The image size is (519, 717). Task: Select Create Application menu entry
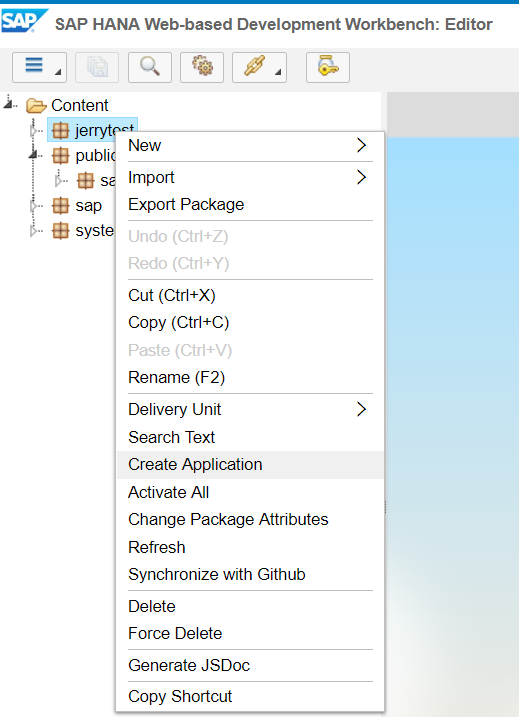(x=250, y=465)
